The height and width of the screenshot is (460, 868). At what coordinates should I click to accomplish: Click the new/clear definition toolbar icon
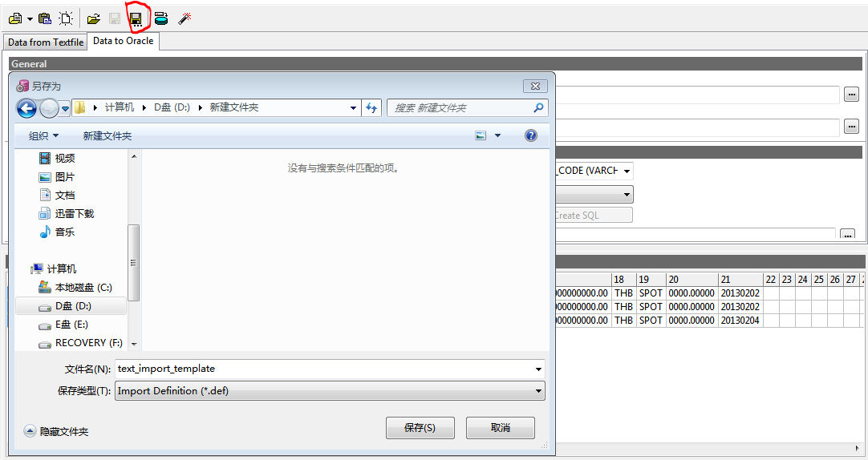pos(66,18)
